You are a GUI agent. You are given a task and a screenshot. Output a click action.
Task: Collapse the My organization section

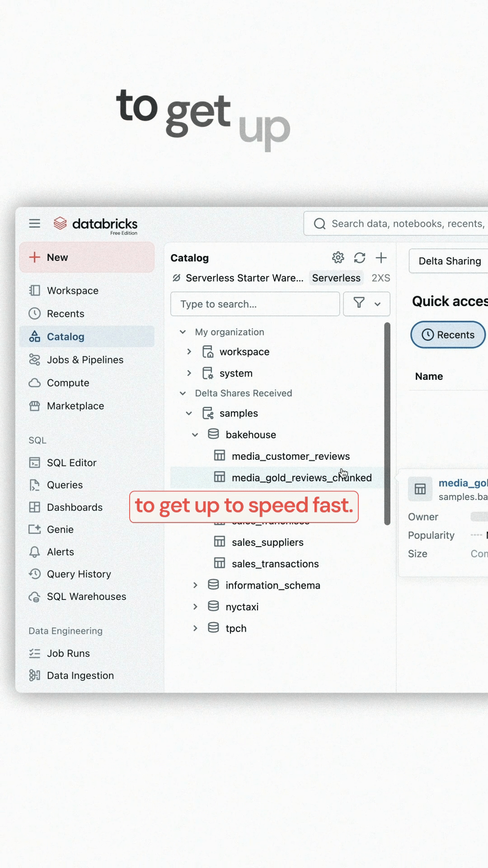183,332
